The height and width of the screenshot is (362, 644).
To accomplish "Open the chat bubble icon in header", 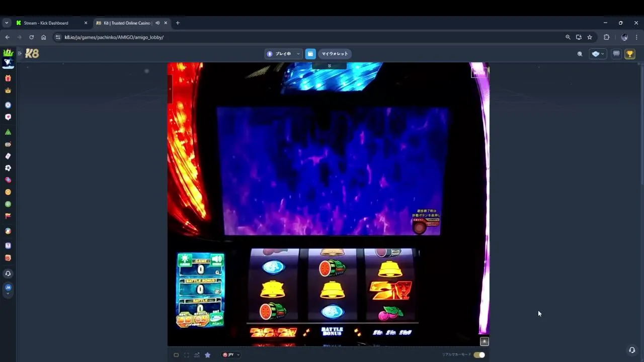I will pyautogui.click(x=616, y=54).
